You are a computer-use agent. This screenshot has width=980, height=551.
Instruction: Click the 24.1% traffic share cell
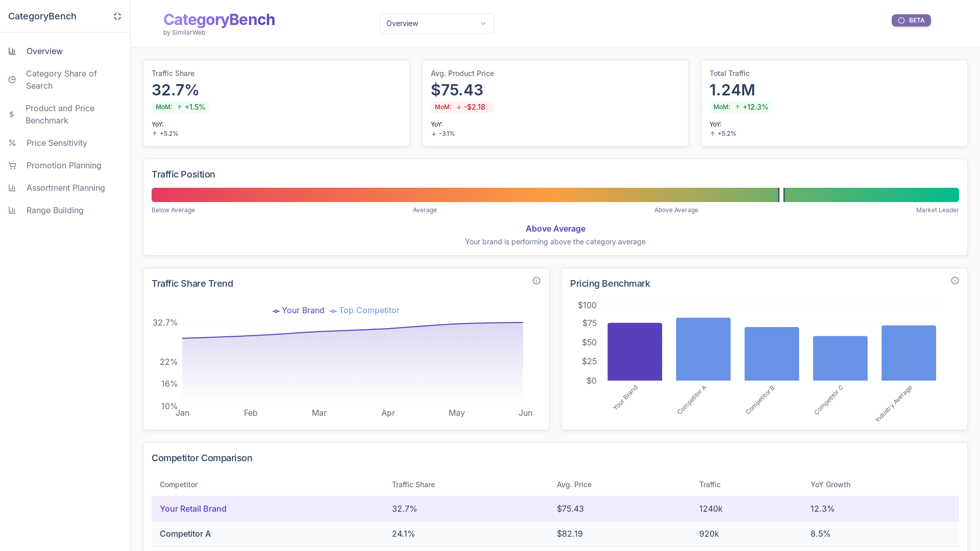(403, 534)
